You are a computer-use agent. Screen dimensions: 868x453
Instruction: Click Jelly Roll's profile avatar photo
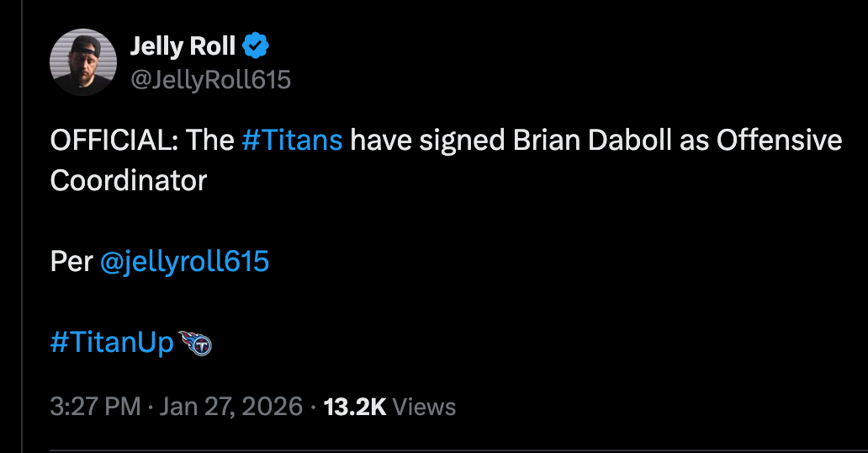(x=82, y=61)
